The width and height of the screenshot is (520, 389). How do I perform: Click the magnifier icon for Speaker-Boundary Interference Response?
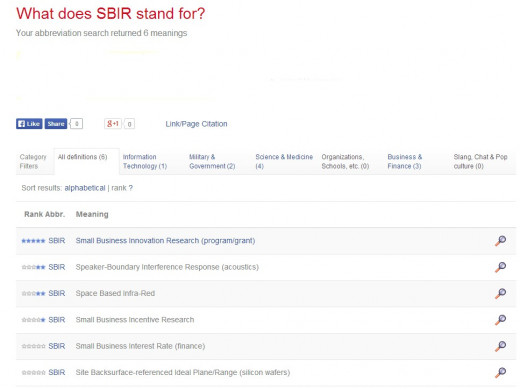500,267
